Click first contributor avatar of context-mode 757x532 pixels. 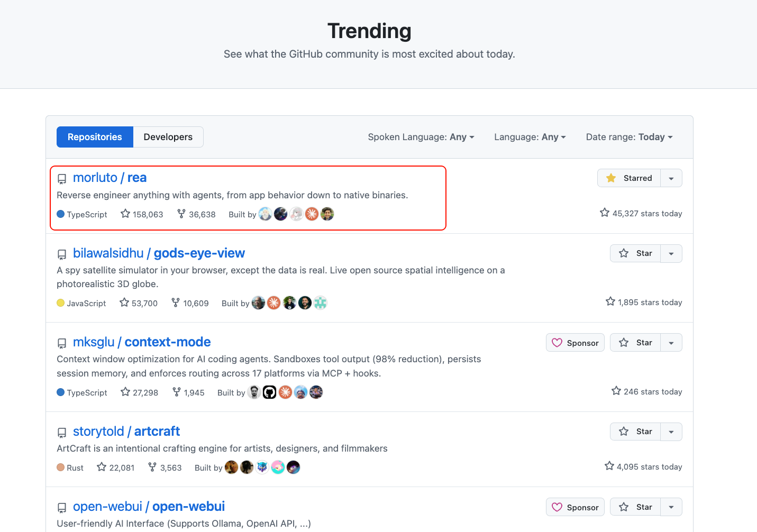pos(254,392)
